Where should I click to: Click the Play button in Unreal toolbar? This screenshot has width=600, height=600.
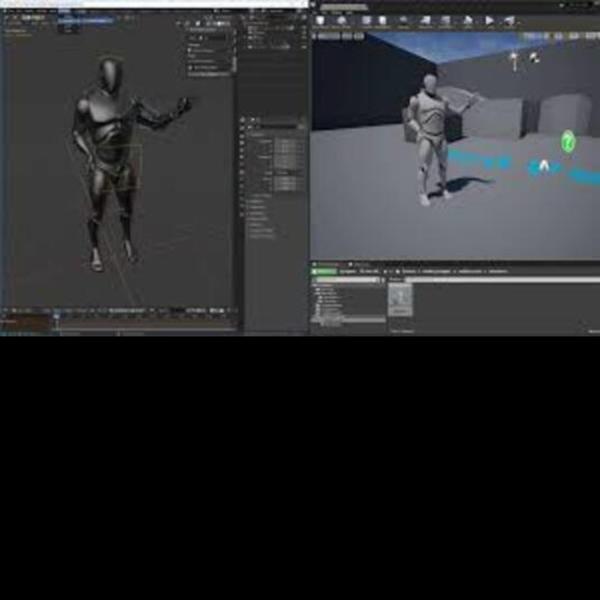(489, 20)
